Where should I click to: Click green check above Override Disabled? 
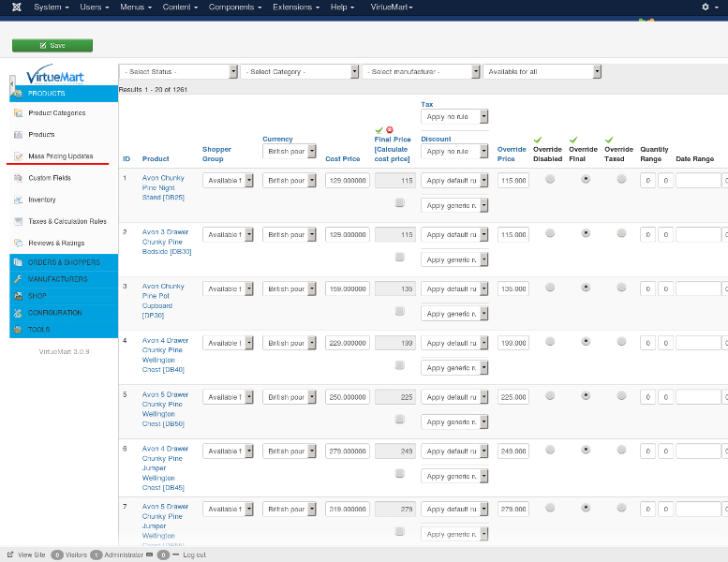(x=538, y=140)
